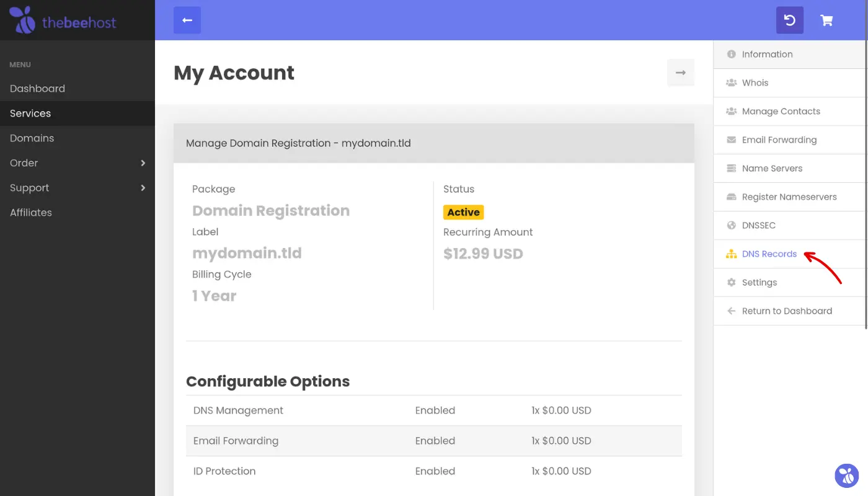The image size is (868, 496).
Task: Go to Affiliates in left menu
Action: click(x=31, y=213)
